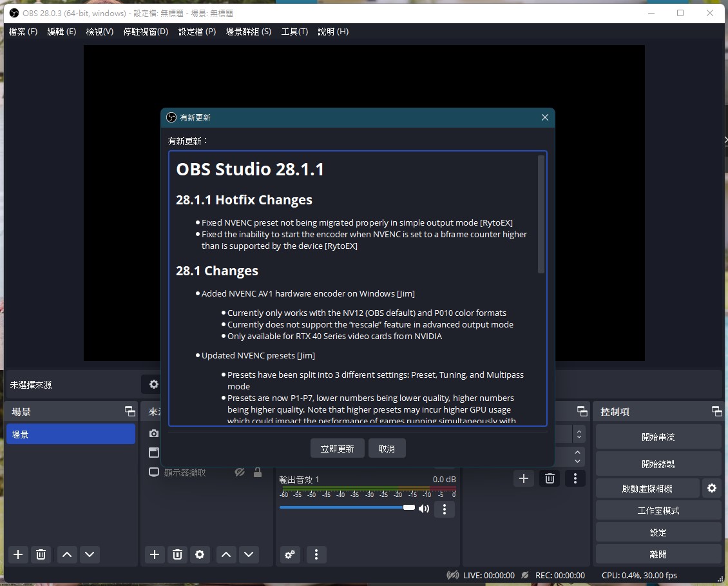Delete selected source using trash icon
Image resolution: width=728 pixels, height=586 pixels.
click(x=177, y=554)
